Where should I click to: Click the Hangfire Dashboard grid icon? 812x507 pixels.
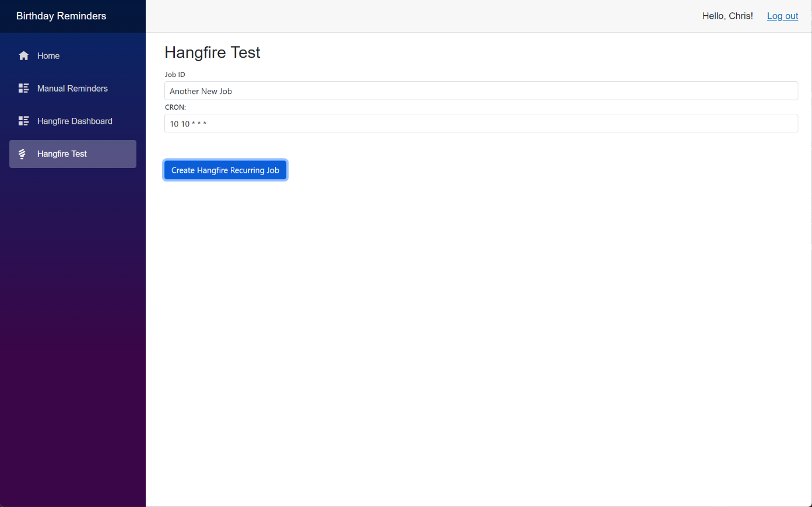(23, 121)
